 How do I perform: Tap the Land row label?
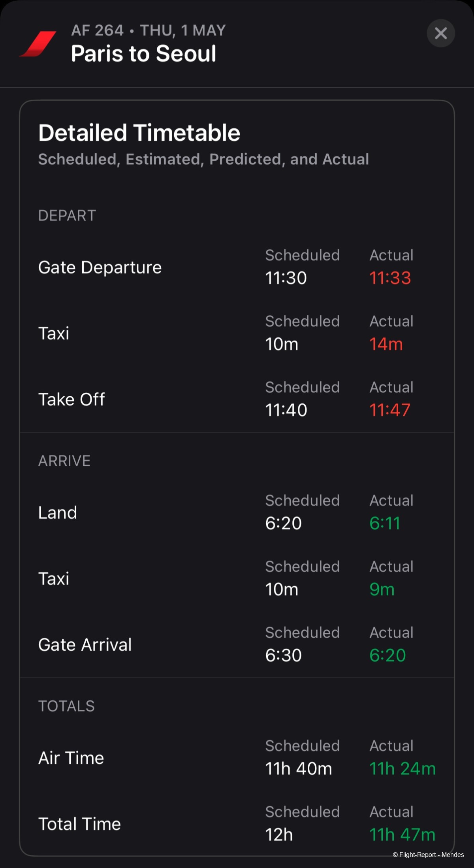pos(57,513)
